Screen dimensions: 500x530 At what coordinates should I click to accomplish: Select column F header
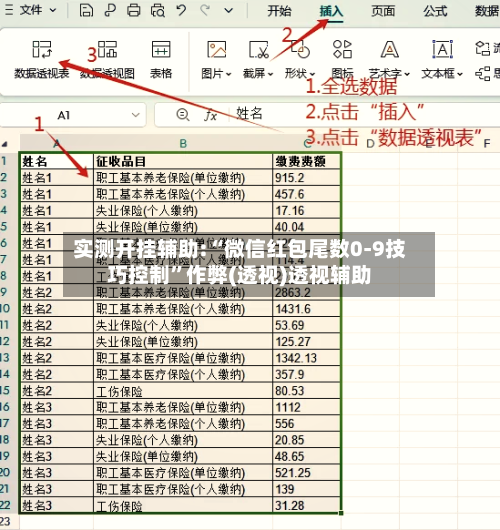(487, 144)
